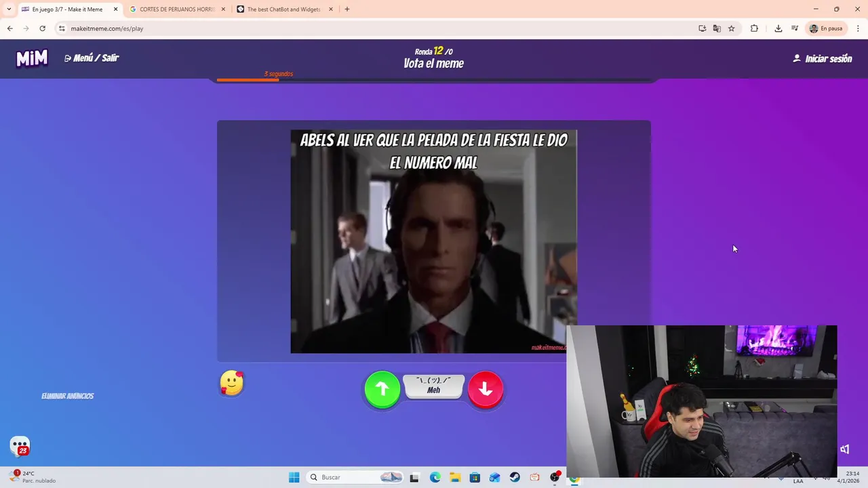The width and height of the screenshot is (868, 488).
Task: Open weather widget showing 24°C
Action: (33, 477)
